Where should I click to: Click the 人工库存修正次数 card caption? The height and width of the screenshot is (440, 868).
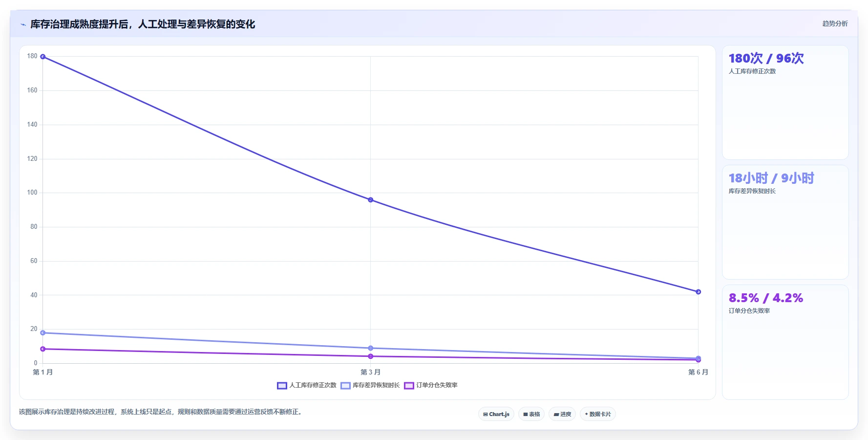pos(752,71)
